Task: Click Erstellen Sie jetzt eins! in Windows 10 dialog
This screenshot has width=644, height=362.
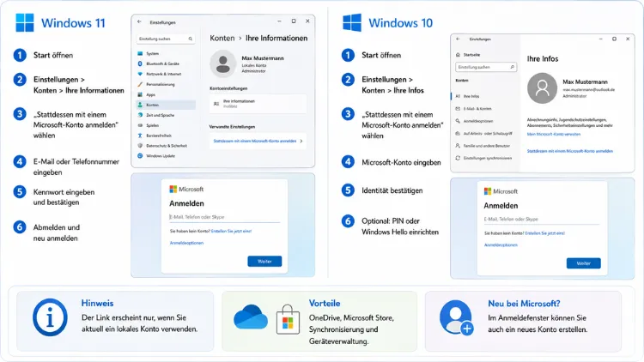Action: point(545,233)
